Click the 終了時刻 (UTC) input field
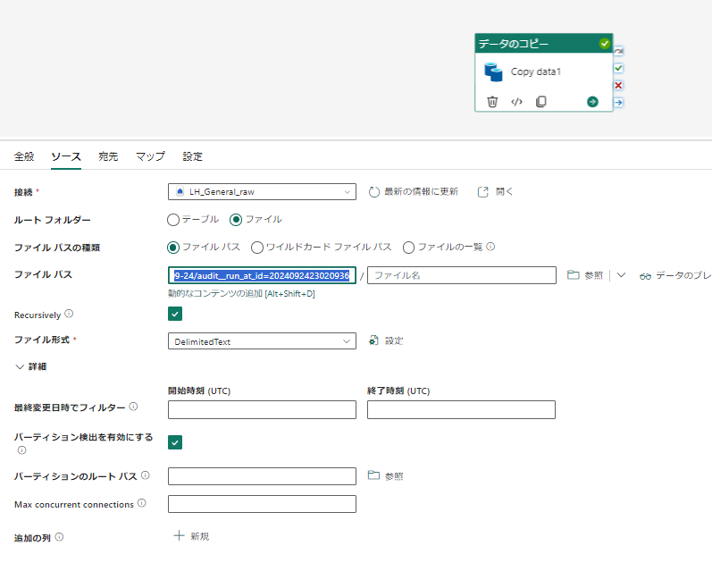 (461, 409)
